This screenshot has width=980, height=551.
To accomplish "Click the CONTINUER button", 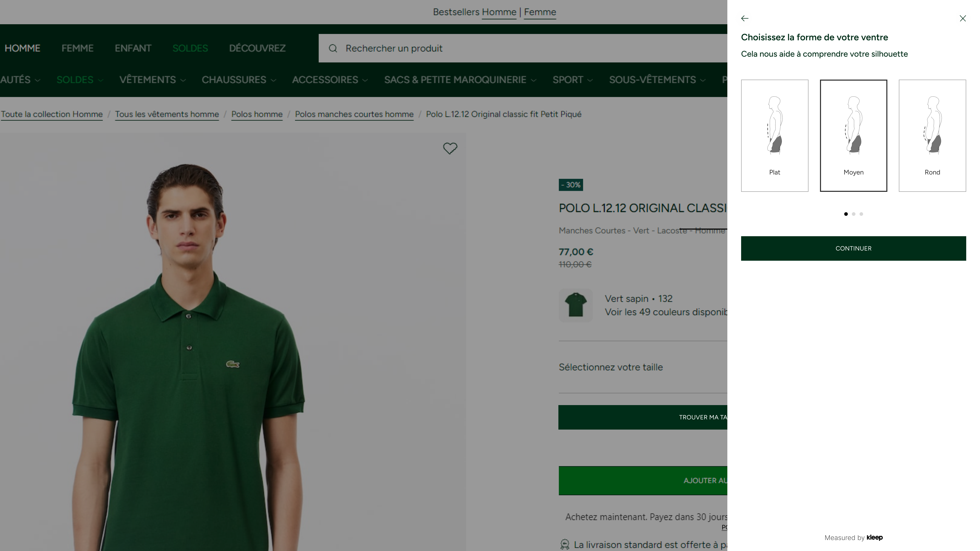I will 853,248.
